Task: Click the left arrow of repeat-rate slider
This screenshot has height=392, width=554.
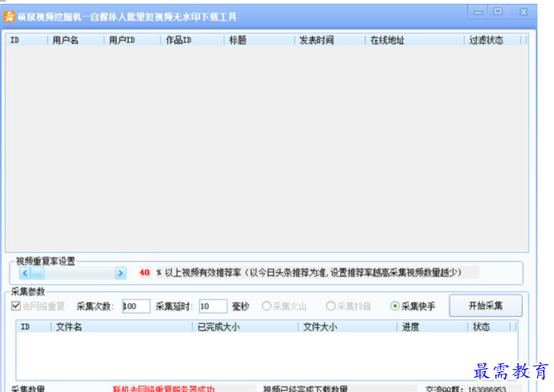Action: [x=24, y=273]
